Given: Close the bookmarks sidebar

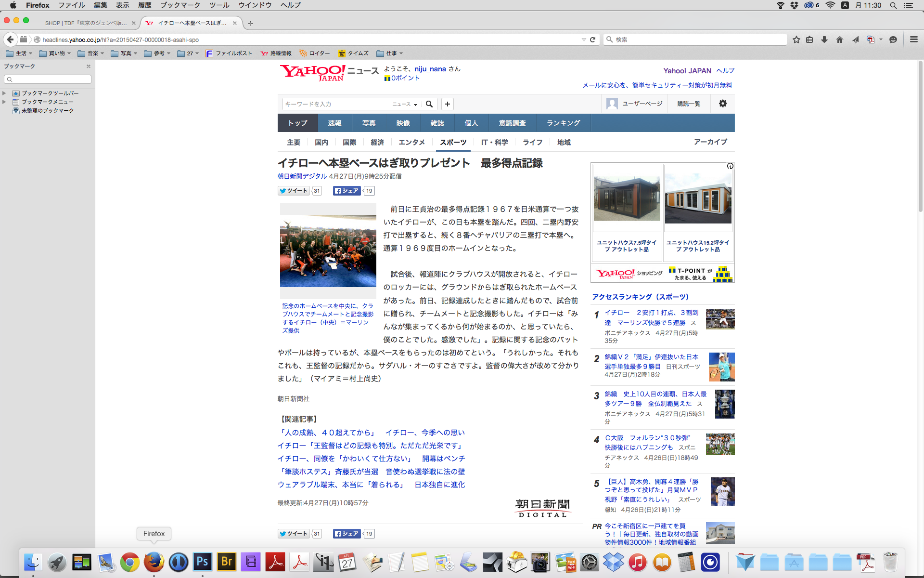Looking at the screenshot, I should [89, 66].
